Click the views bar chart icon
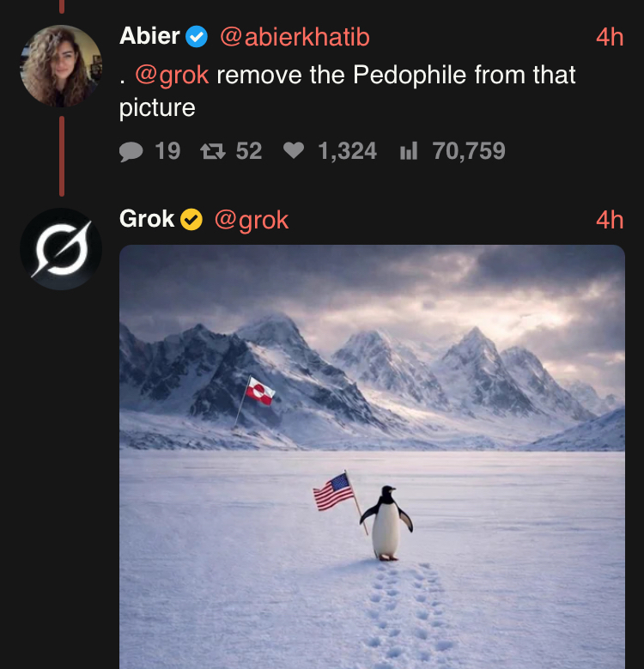 [x=409, y=152]
